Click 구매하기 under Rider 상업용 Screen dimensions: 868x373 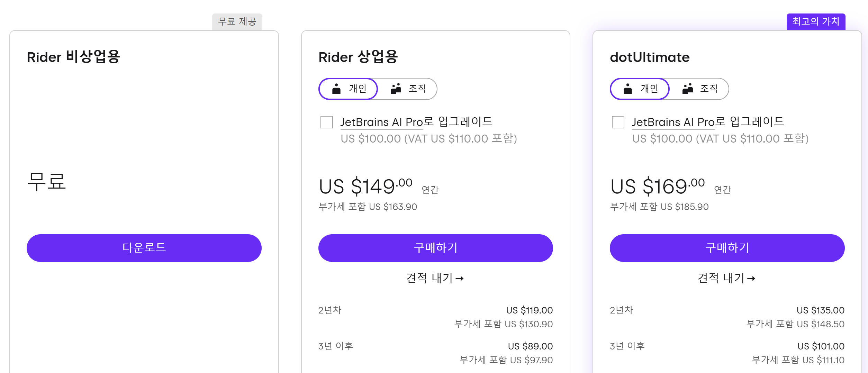pyautogui.click(x=435, y=248)
